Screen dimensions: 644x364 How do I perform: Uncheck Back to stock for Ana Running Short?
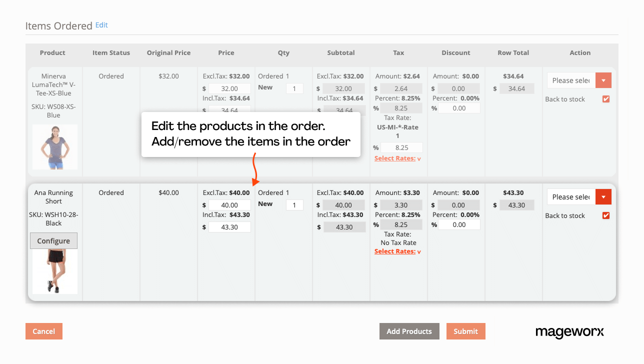coord(605,215)
